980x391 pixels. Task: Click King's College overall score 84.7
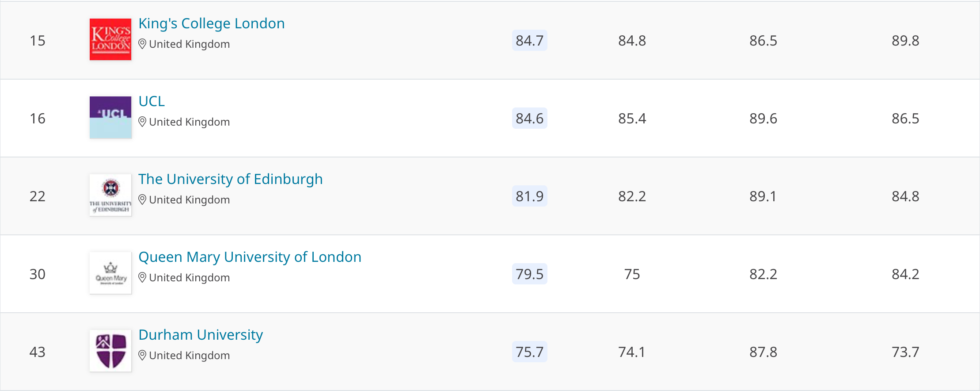click(x=529, y=41)
